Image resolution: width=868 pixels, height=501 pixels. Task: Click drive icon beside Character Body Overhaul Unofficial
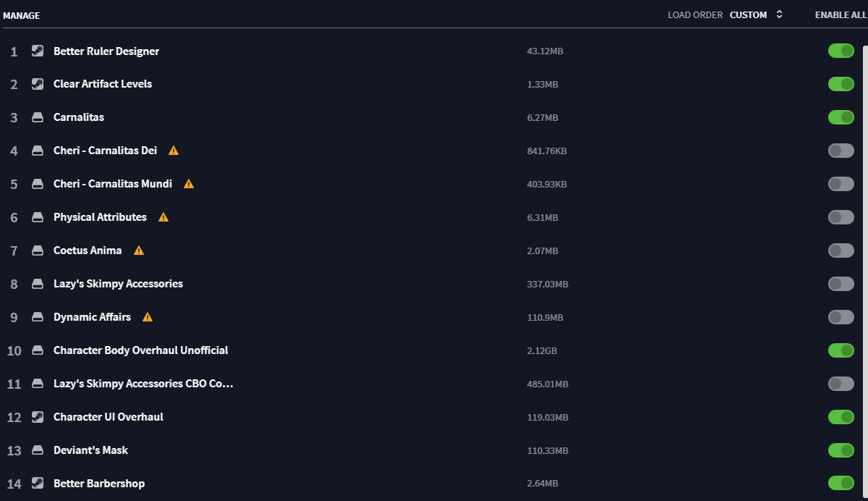pos(38,350)
